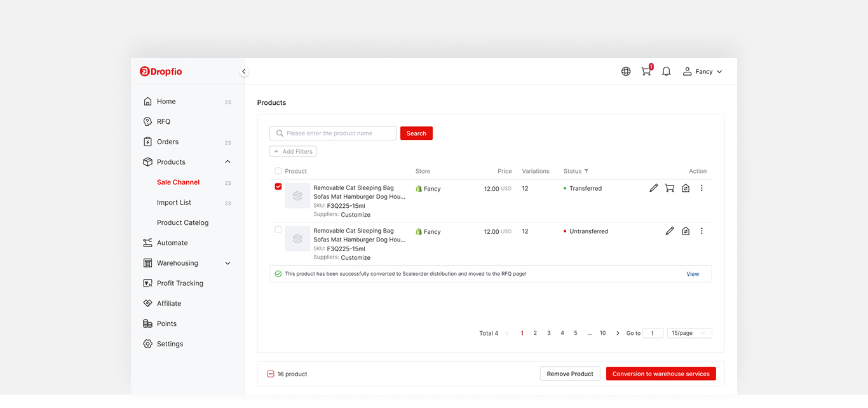Click the Status column filter icon
Screen dimensions: 868x408
tap(587, 172)
